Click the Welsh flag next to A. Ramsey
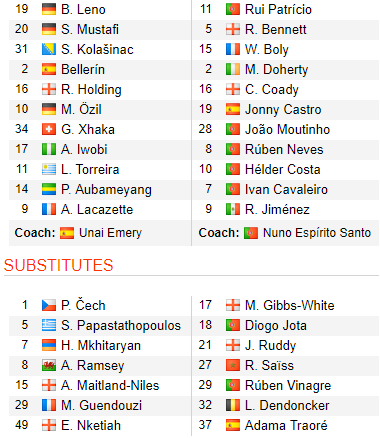380x438 pixels. (x=49, y=365)
